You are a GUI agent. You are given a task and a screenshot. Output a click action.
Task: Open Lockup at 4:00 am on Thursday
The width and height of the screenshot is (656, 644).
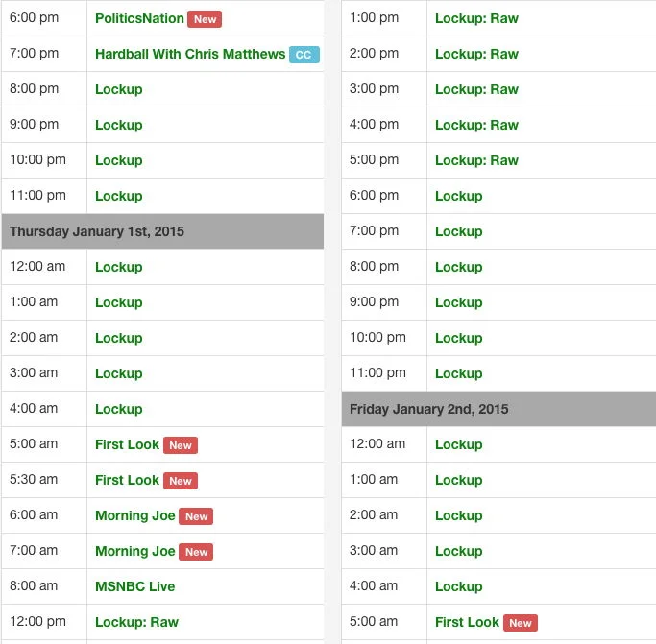tap(119, 410)
